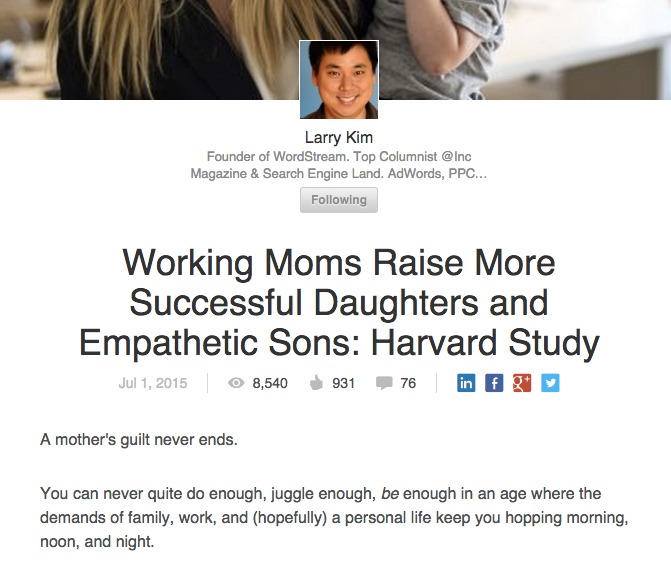Image resolution: width=671 pixels, height=566 pixels.
Task: Share article via Twitter icon
Action: click(x=550, y=383)
